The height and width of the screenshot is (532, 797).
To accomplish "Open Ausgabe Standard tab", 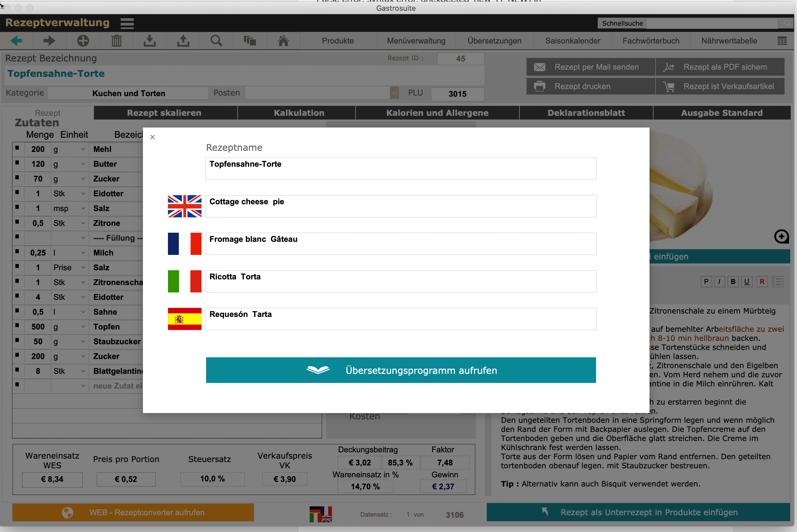I will tap(722, 113).
